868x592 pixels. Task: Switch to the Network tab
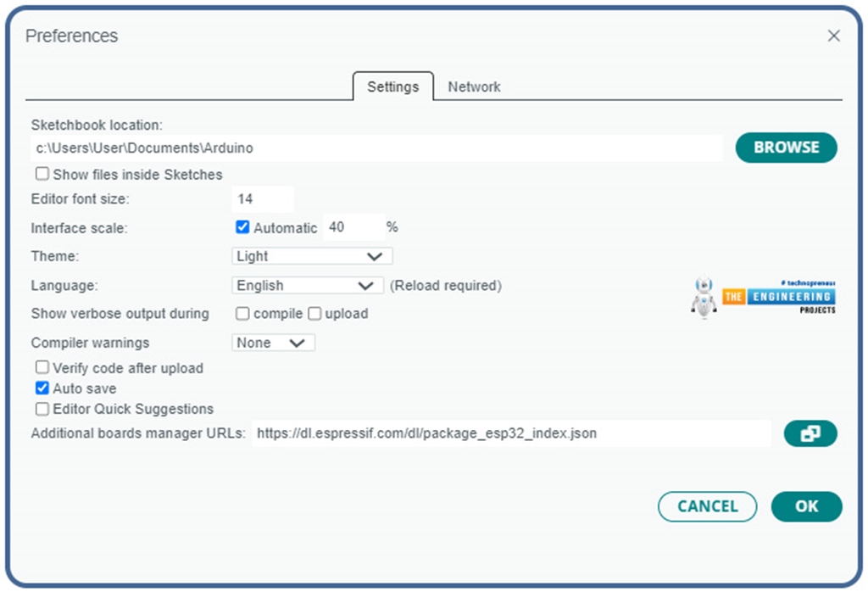474,87
